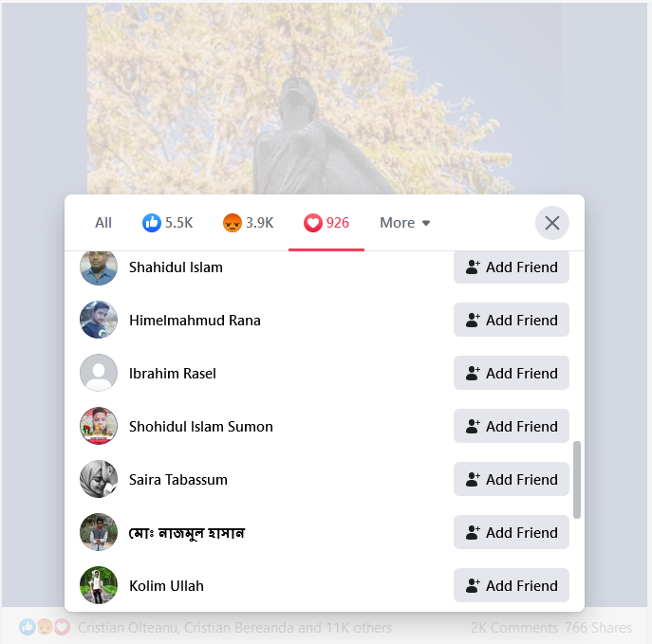Open the 2K Comments link
This screenshot has width=652, height=644.
click(514, 627)
